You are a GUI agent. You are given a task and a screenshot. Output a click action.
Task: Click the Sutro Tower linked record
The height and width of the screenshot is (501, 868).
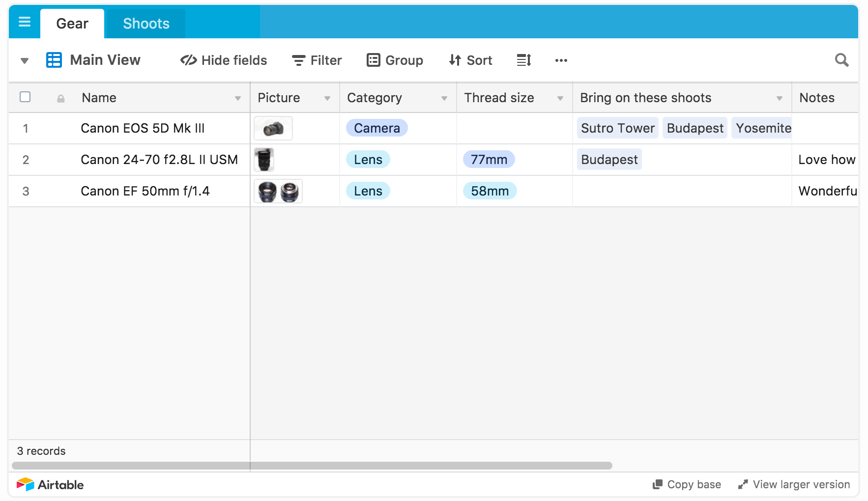[618, 128]
